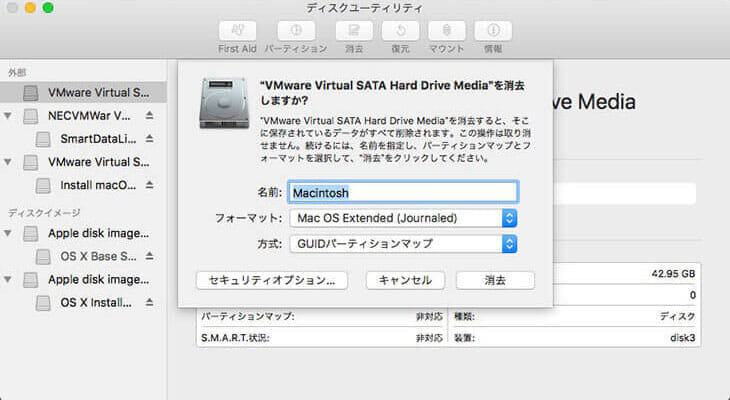Collapse the second Apple disk image tree
The image size is (730, 400).
click(x=8, y=279)
